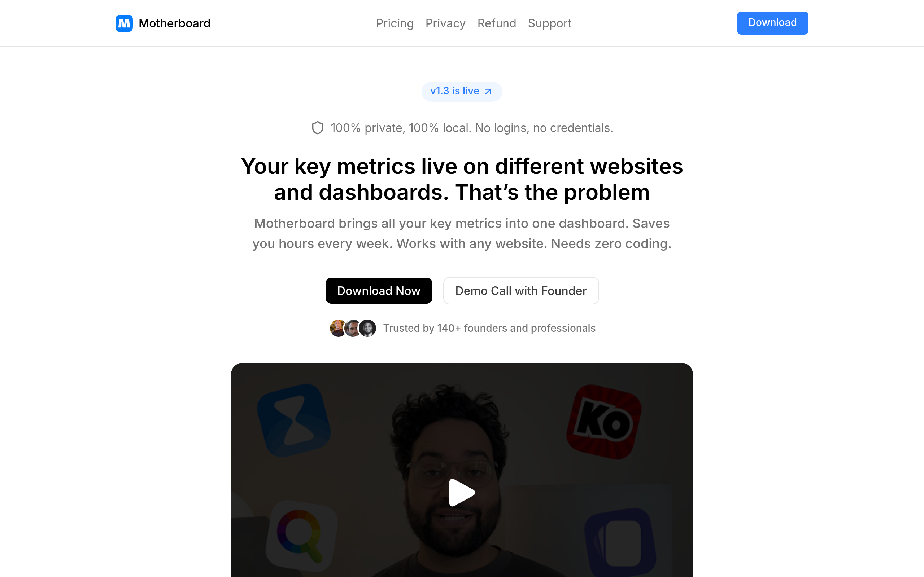Book a Demo Call with Founder

(521, 291)
